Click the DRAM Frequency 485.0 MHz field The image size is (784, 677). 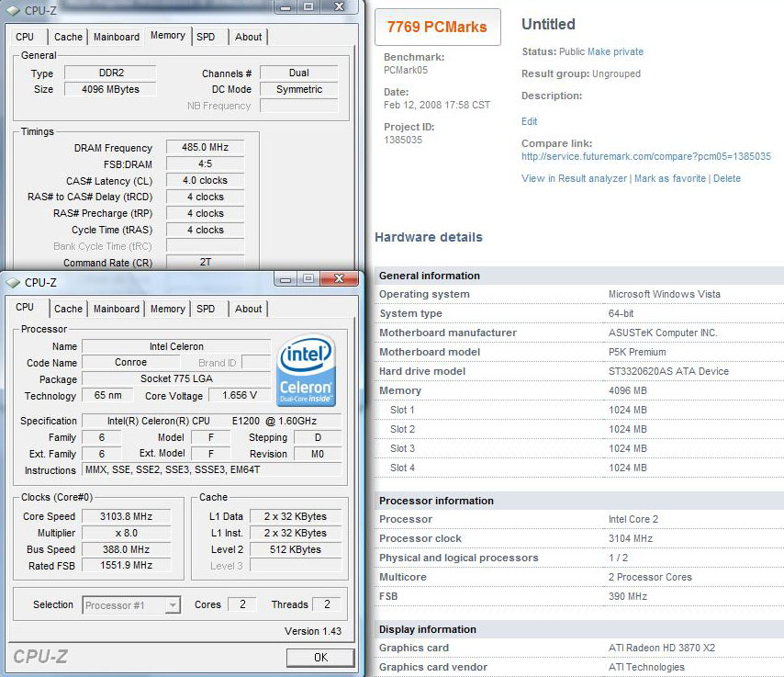coord(205,147)
